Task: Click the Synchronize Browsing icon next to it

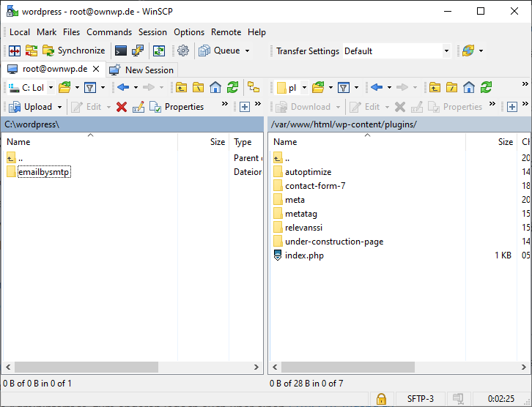Action: pyautogui.click(x=32, y=51)
